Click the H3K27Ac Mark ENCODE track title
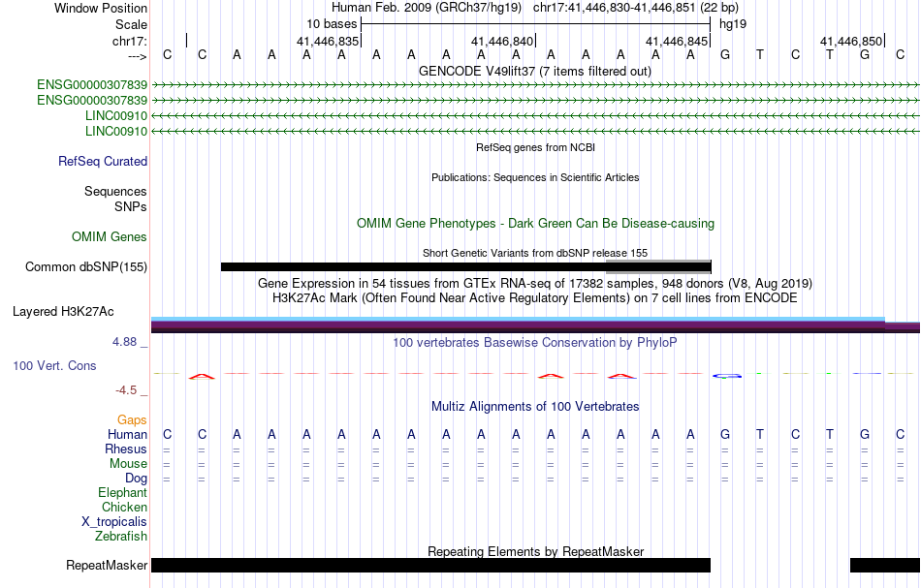The height and width of the screenshot is (588, 921). click(535, 298)
